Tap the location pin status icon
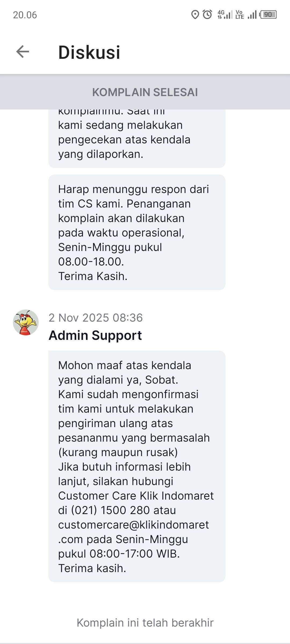 click(x=195, y=14)
